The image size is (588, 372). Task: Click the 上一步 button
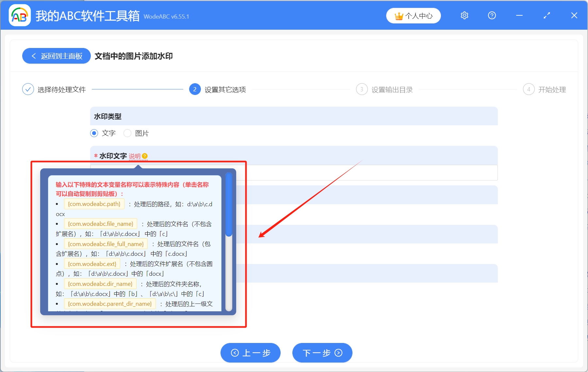pos(250,353)
